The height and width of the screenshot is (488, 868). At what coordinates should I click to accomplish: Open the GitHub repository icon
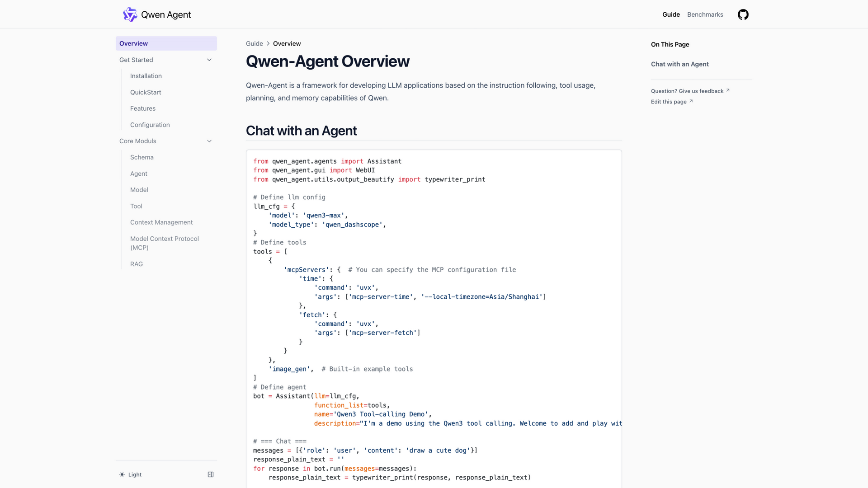pyautogui.click(x=743, y=14)
